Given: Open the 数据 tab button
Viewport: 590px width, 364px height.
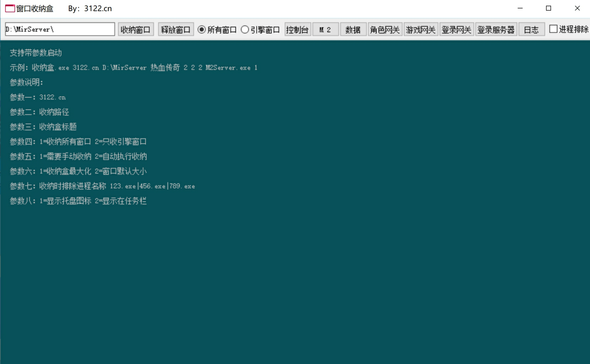Looking at the screenshot, I should click(x=353, y=29).
